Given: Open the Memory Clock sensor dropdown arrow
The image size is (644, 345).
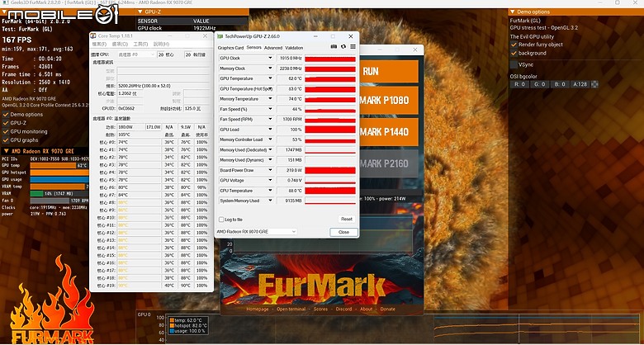Looking at the screenshot, I should point(270,69).
